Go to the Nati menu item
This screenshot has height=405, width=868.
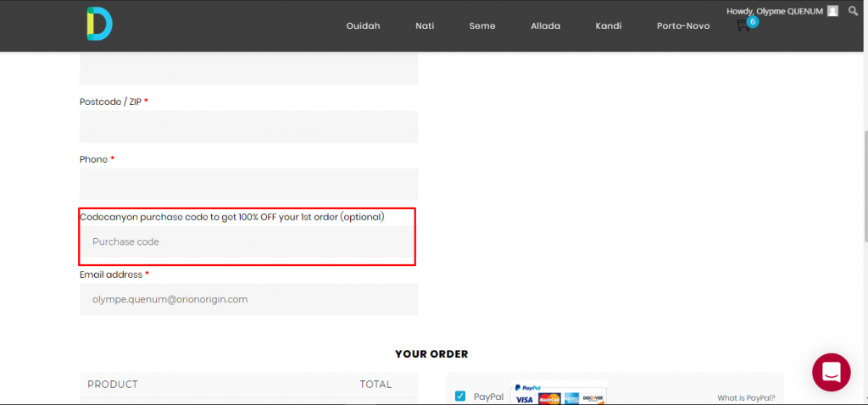point(425,25)
